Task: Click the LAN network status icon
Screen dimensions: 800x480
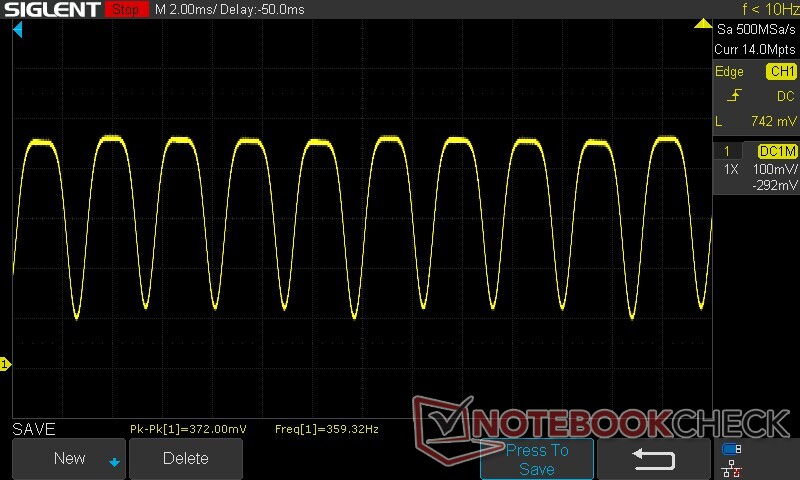Action: point(732,468)
